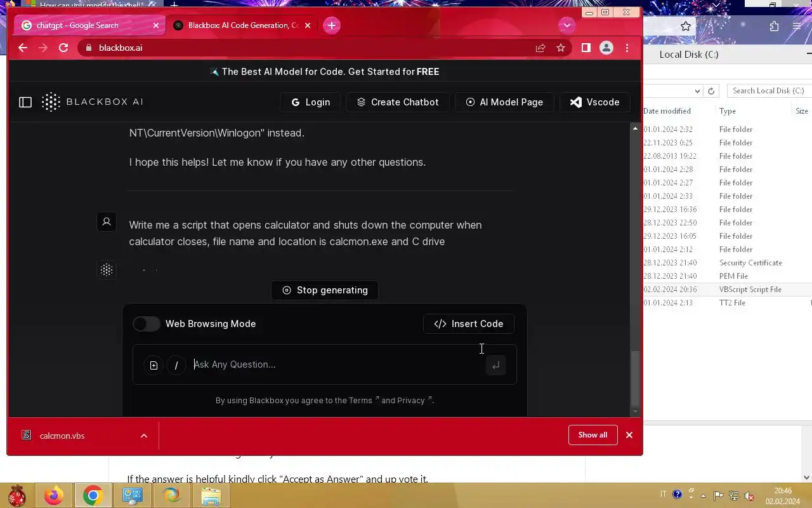Click Show all downloads
The height and width of the screenshot is (508, 812).
click(x=593, y=435)
